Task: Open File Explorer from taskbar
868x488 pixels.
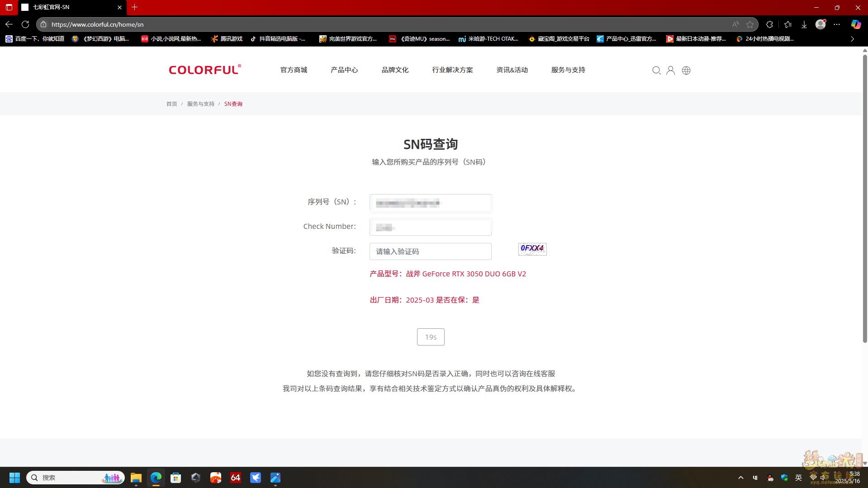Action: pyautogui.click(x=136, y=478)
